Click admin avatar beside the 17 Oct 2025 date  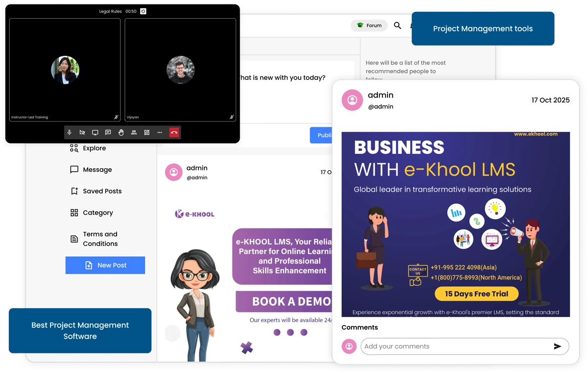coord(352,100)
